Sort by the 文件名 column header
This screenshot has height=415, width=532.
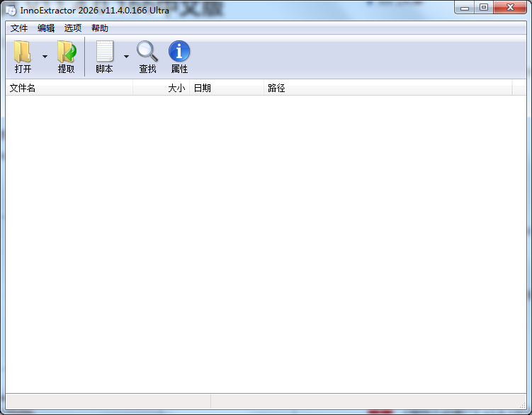[x=69, y=89]
